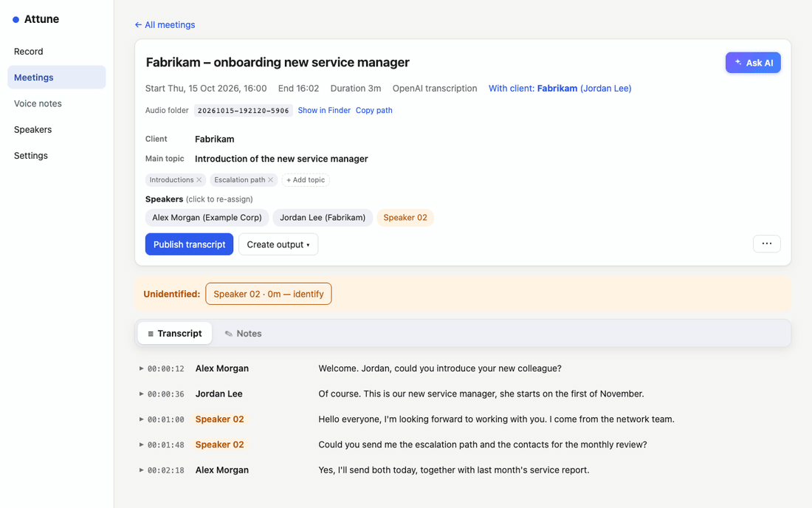Open the Ask AI assistant
This screenshot has width=812, height=508.
[x=753, y=63]
